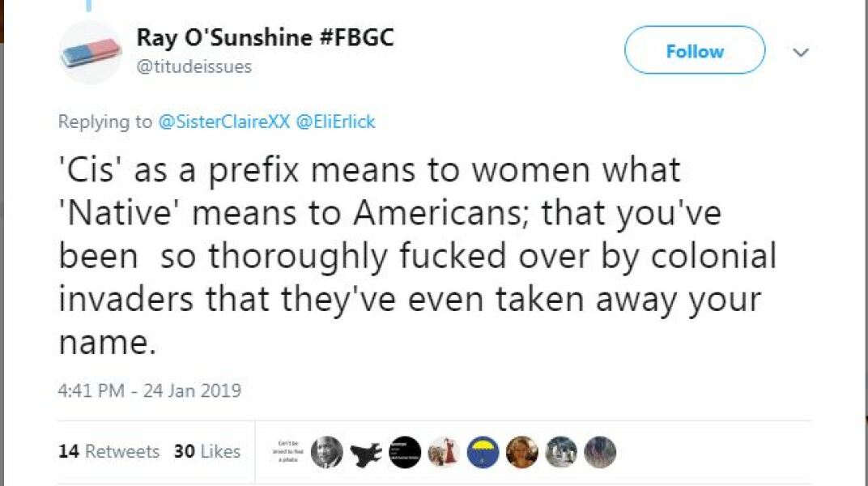Click the black circular text avatar
Viewport: 868px width, 486px height.
click(404, 451)
